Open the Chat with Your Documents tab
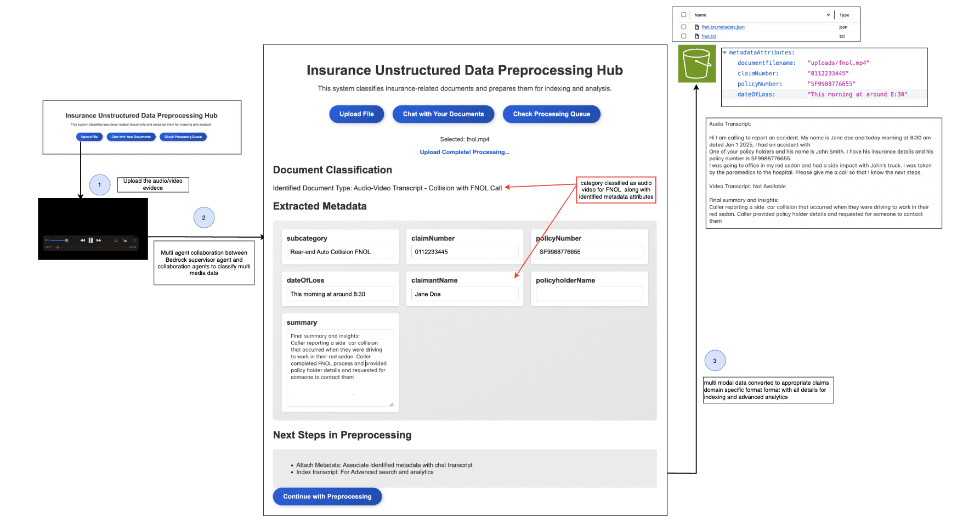980x523 pixels. pyautogui.click(x=443, y=114)
